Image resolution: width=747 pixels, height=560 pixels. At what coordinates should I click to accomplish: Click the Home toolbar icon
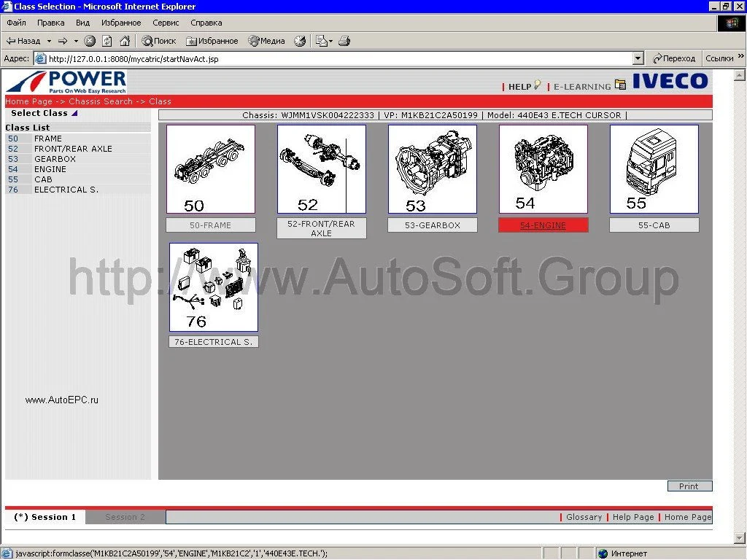coord(124,41)
